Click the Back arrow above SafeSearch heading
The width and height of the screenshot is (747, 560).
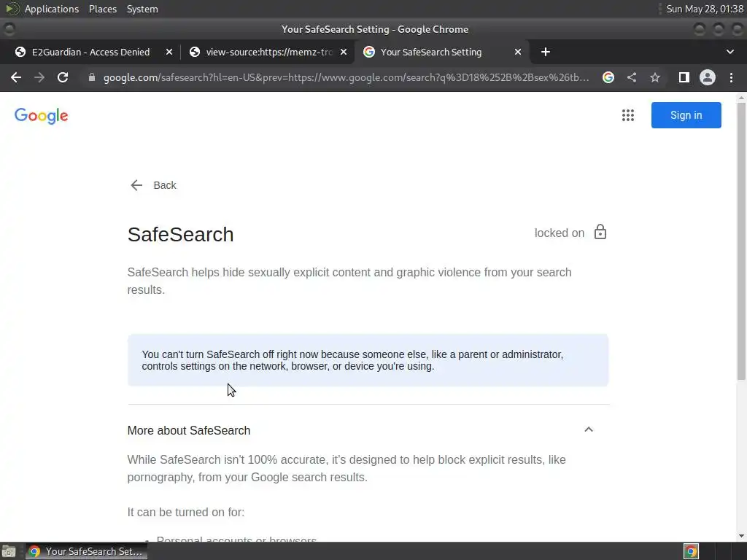(x=136, y=185)
